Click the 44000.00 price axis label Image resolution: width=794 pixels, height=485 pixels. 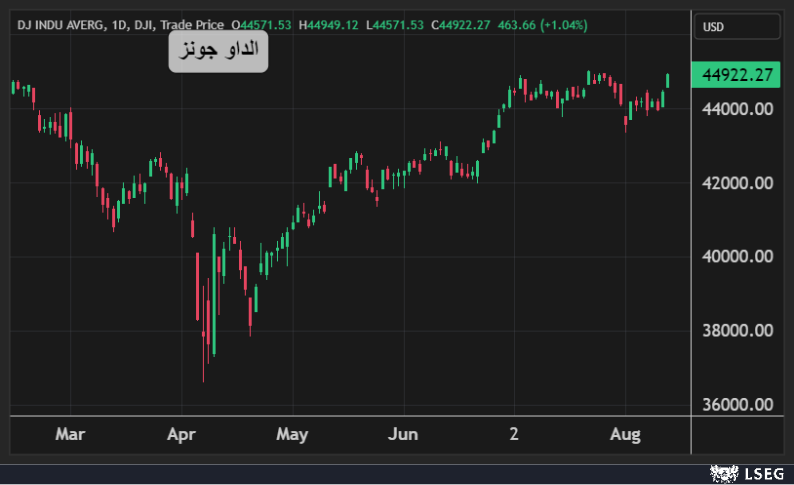coord(738,109)
